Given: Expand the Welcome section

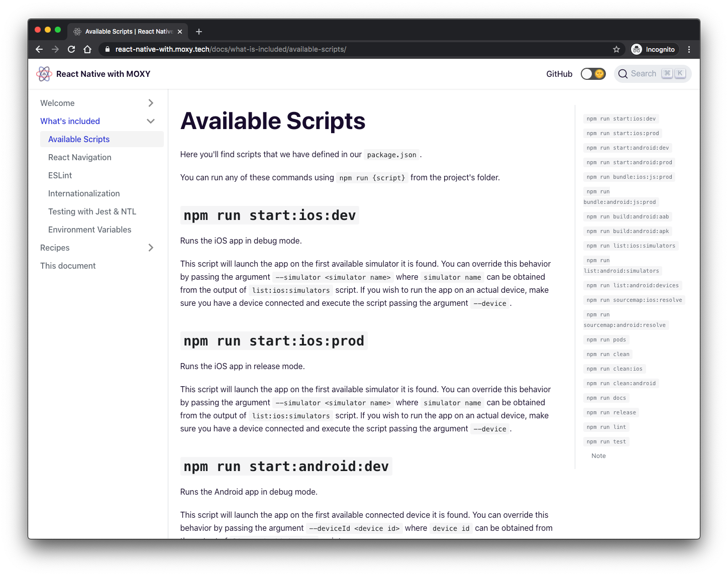Looking at the screenshot, I should 150,102.
